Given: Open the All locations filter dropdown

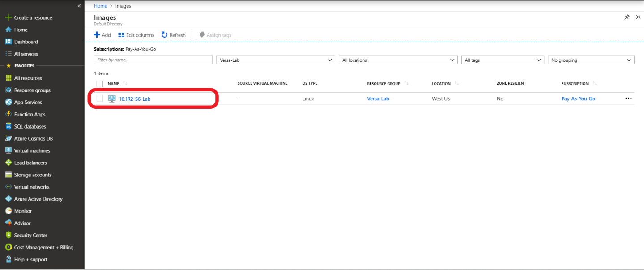Looking at the screenshot, I should 398,60.
